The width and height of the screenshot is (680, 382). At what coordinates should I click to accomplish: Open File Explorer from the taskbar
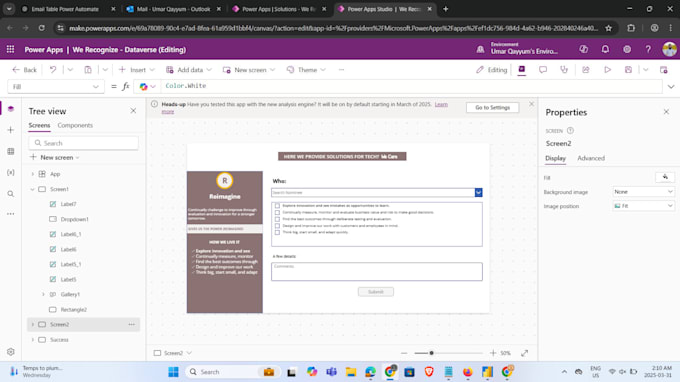tap(351, 372)
